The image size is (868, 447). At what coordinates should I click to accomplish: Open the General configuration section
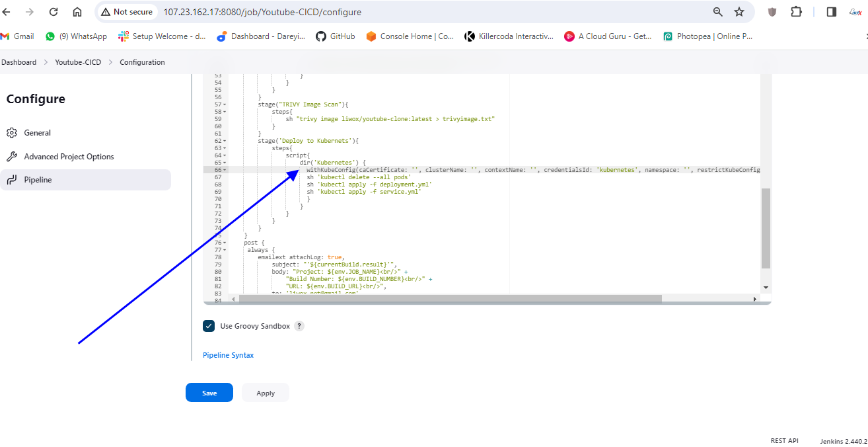[37, 133]
